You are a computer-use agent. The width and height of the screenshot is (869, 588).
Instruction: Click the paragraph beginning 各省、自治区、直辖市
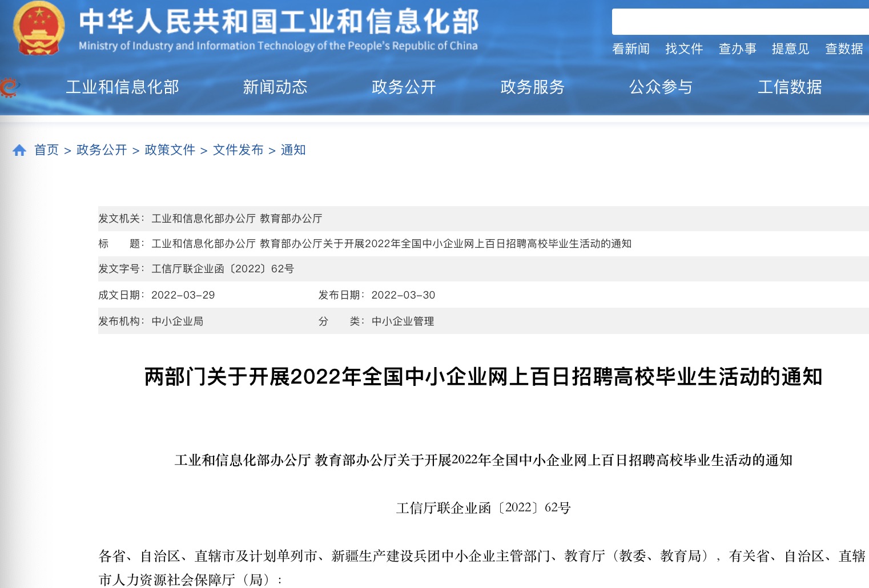coord(483,568)
